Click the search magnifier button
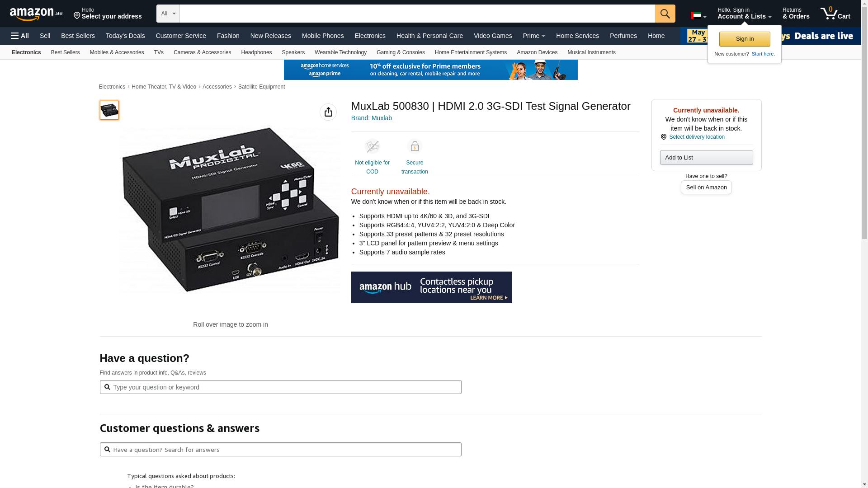 tap(665, 14)
